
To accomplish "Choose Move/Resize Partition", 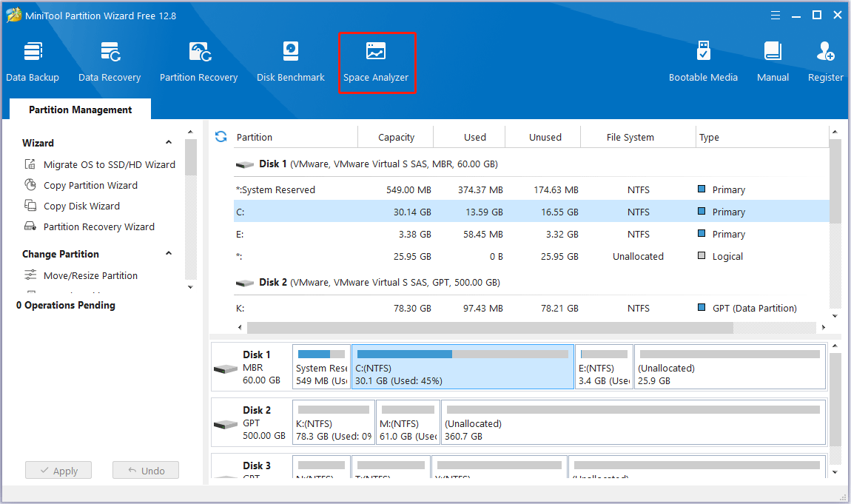I will click(81, 275).
